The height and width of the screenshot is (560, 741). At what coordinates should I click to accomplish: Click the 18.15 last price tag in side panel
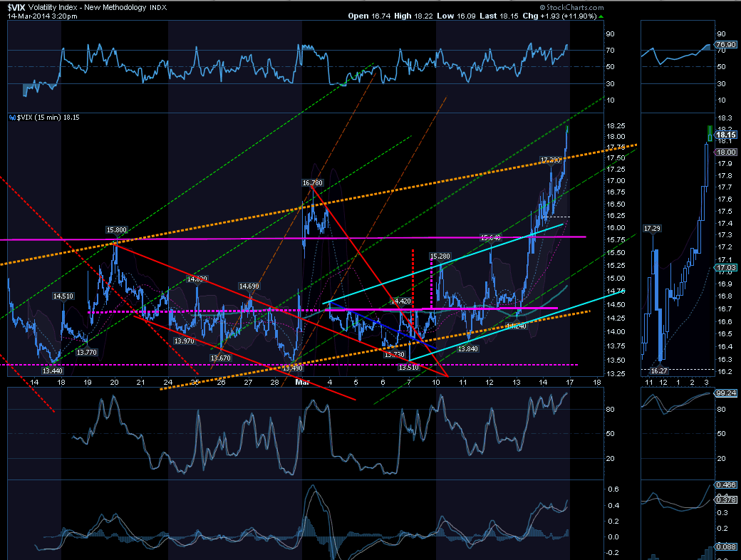click(x=726, y=135)
